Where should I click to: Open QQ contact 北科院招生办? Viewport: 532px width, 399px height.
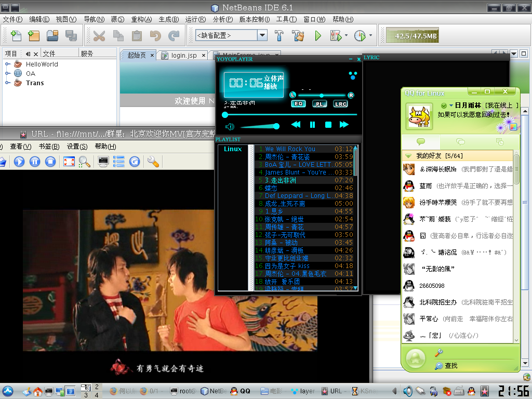[457, 302]
